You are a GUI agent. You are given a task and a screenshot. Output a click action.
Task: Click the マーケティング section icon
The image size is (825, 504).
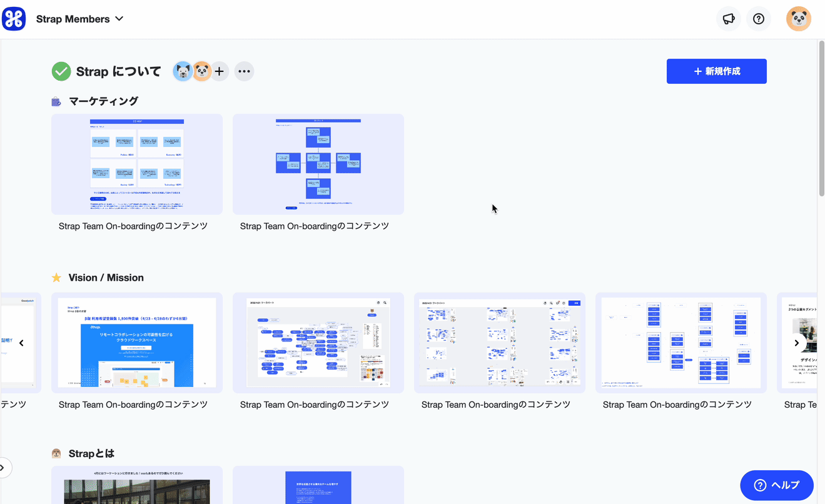point(56,101)
